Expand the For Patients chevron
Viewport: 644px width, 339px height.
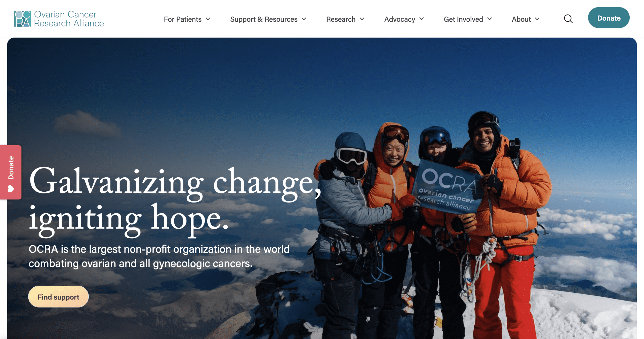pyautogui.click(x=208, y=19)
